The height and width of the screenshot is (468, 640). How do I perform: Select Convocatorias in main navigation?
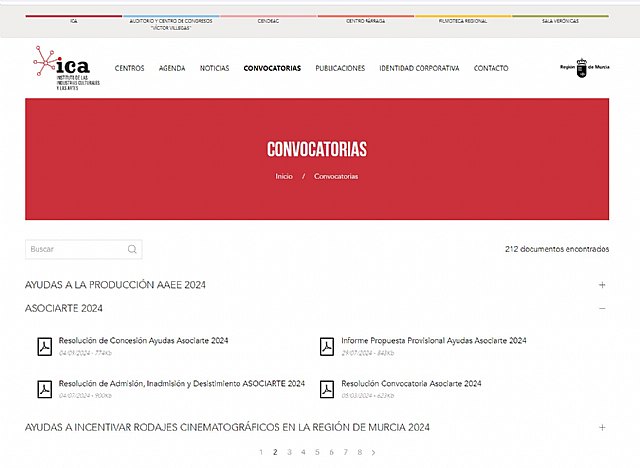click(272, 68)
